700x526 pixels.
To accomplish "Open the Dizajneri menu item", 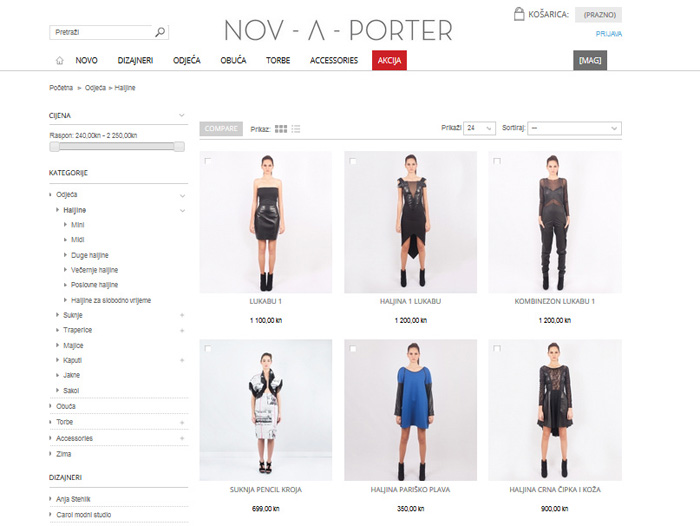I will click(135, 60).
